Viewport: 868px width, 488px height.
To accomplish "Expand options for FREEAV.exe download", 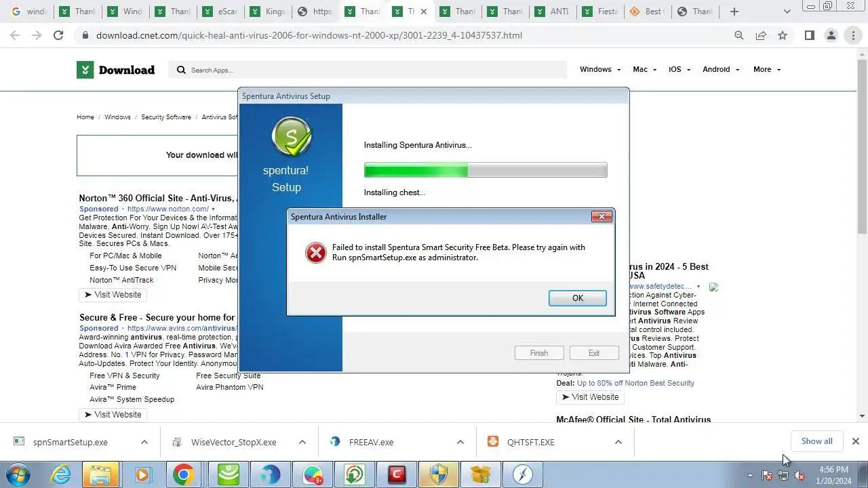I will (460, 442).
